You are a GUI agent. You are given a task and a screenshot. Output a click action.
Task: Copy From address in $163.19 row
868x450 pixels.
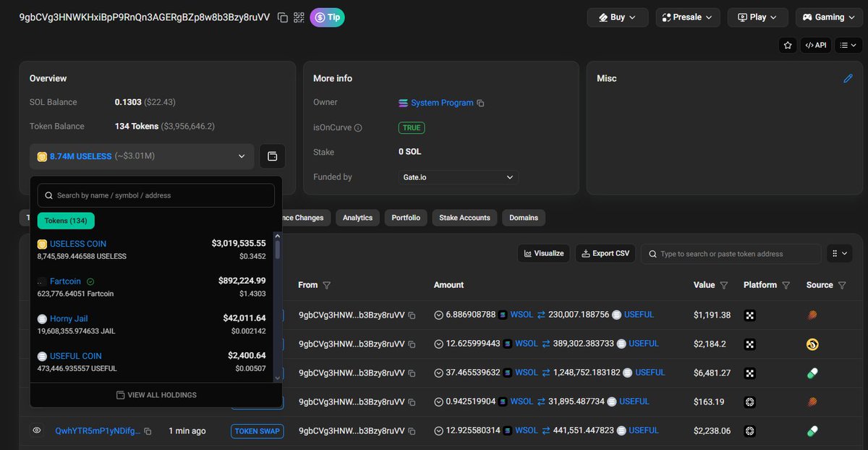pyautogui.click(x=412, y=402)
